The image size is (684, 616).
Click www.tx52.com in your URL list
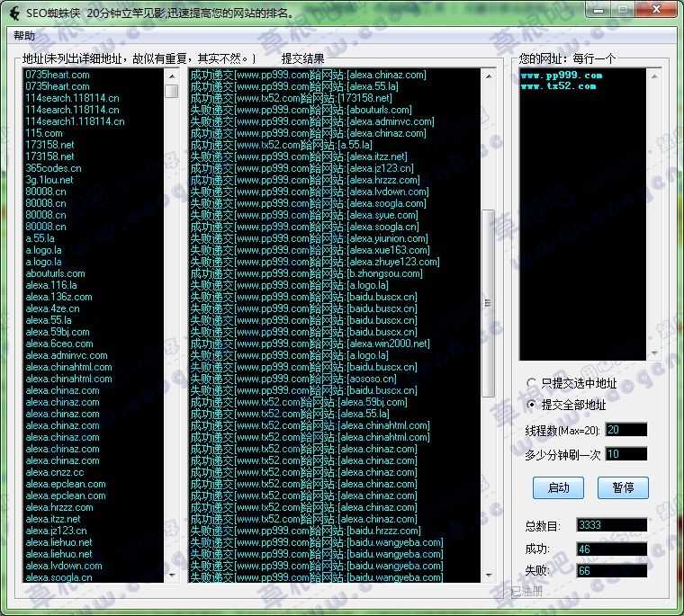pyautogui.click(x=558, y=86)
